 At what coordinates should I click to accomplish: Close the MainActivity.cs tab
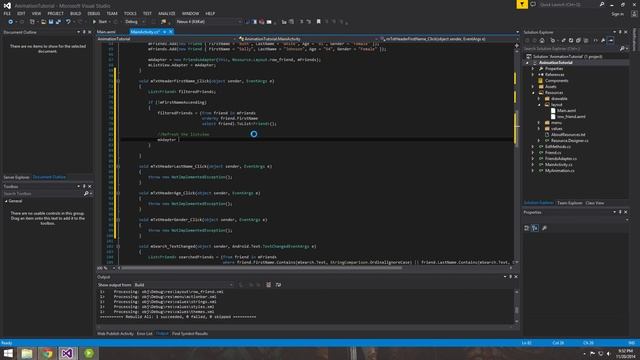pos(171,32)
